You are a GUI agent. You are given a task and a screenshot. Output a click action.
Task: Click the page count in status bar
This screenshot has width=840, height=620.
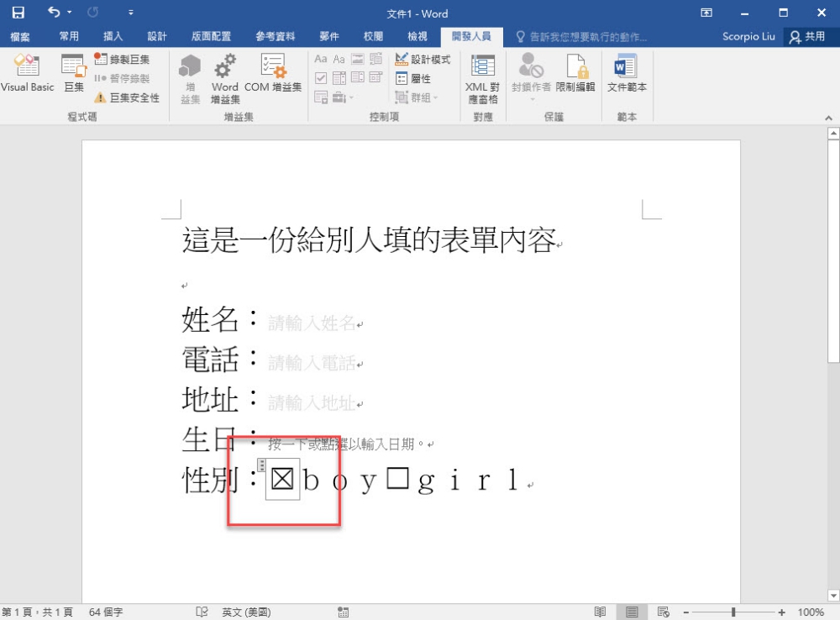(37, 612)
